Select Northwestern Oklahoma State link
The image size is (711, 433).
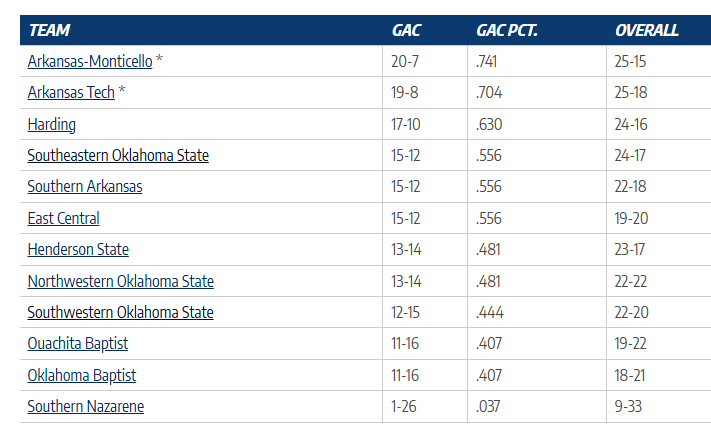coord(121,281)
